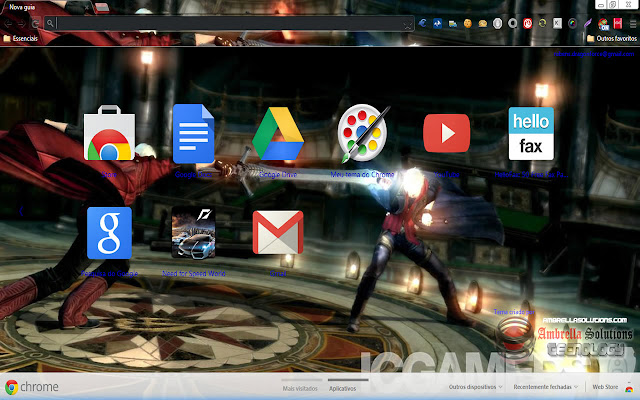Open the Gmail app icon
The height and width of the screenshot is (400, 640).
[x=278, y=233]
